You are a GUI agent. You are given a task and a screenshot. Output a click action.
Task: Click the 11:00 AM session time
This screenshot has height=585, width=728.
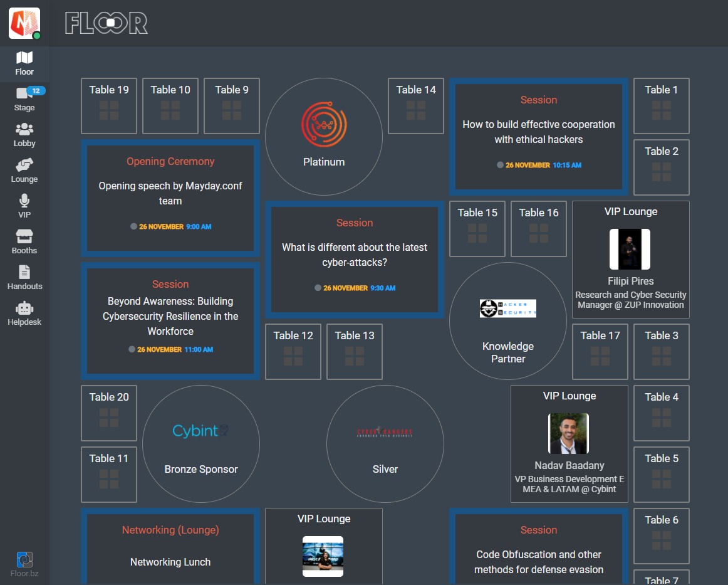pos(199,349)
